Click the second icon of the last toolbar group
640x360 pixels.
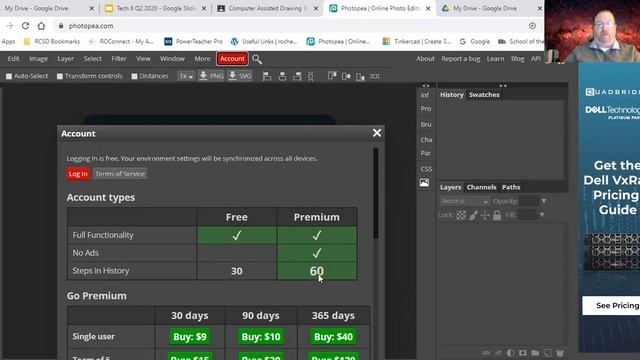coord(346,76)
